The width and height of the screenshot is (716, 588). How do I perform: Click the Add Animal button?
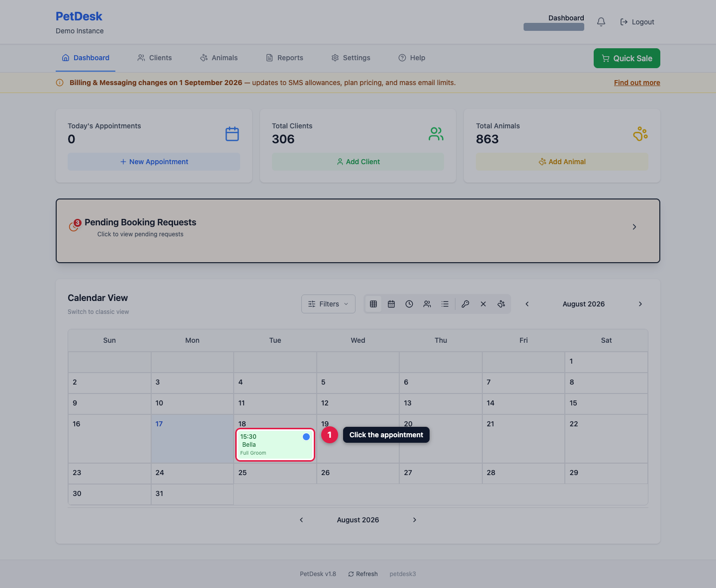pyautogui.click(x=562, y=162)
